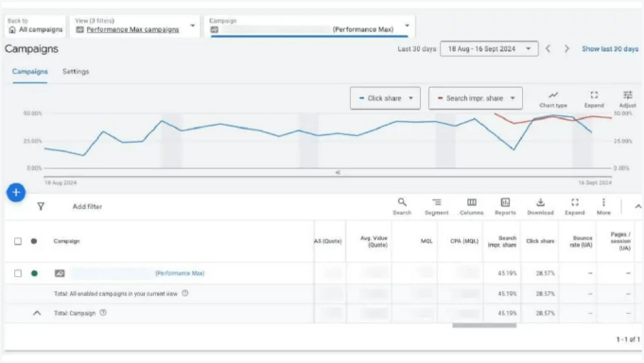Open the Reports tool
The height and width of the screenshot is (363, 644).
(x=505, y=206)
